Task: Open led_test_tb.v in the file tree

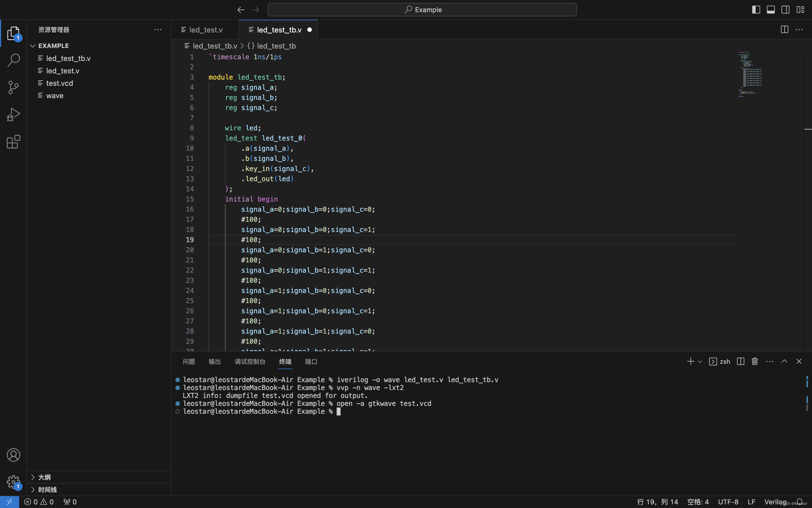Action: 99,58
